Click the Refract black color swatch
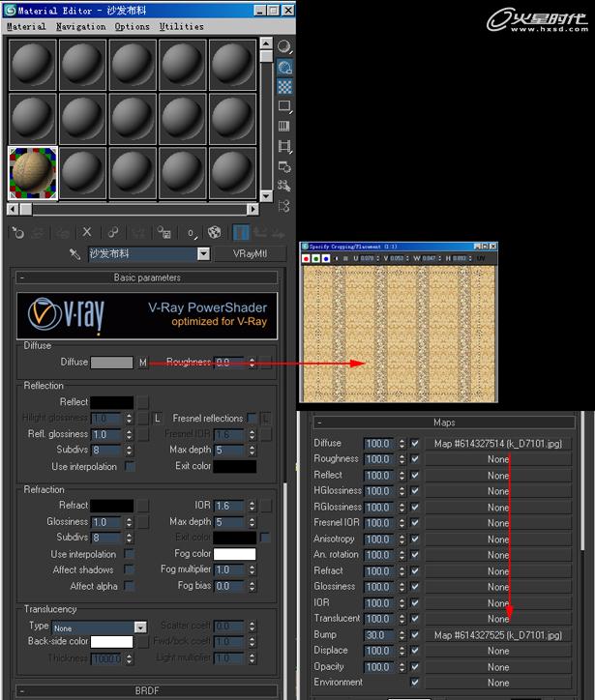The width and height of the screenshot is (595, 700). click(111, 506)
